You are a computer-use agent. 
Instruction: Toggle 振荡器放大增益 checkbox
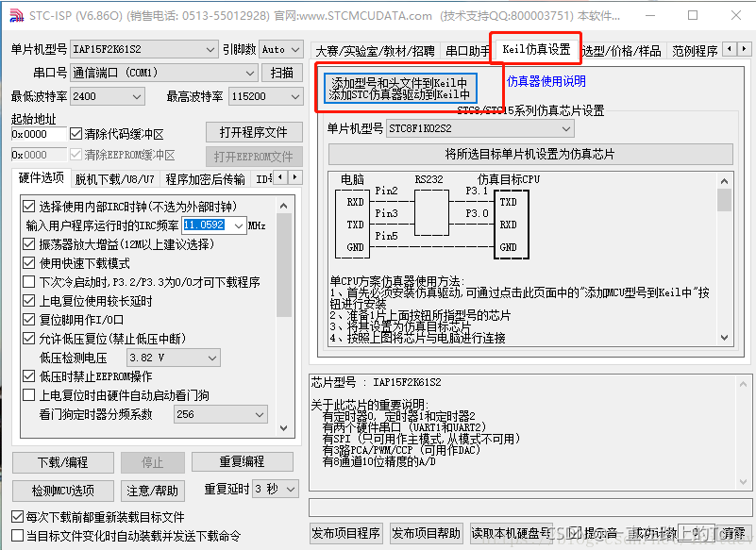[29, 244]
